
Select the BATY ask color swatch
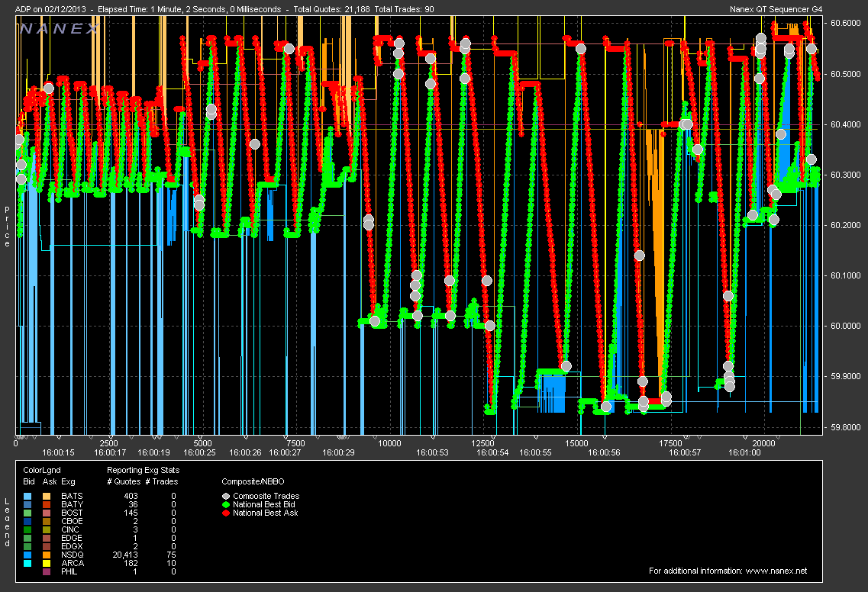(x=47, y=504)
